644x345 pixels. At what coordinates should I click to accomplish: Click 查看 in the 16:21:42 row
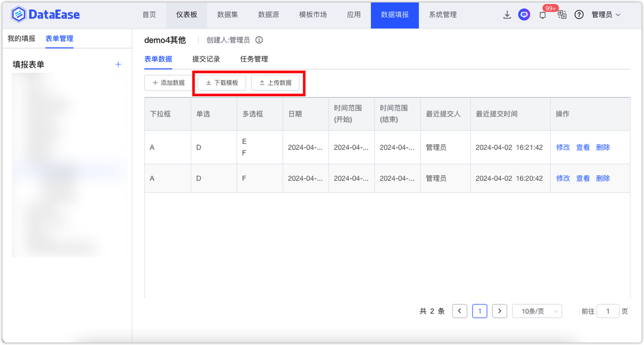[583, 148]
